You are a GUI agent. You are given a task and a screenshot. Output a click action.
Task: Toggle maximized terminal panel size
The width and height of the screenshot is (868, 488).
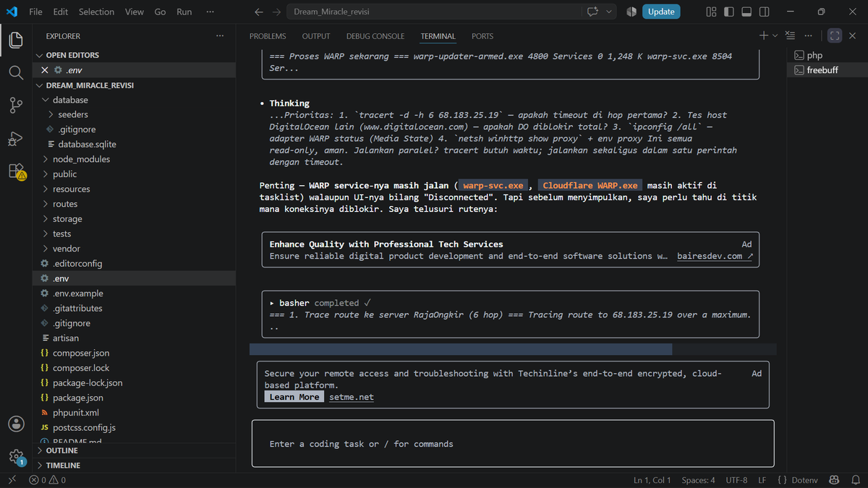835,35
